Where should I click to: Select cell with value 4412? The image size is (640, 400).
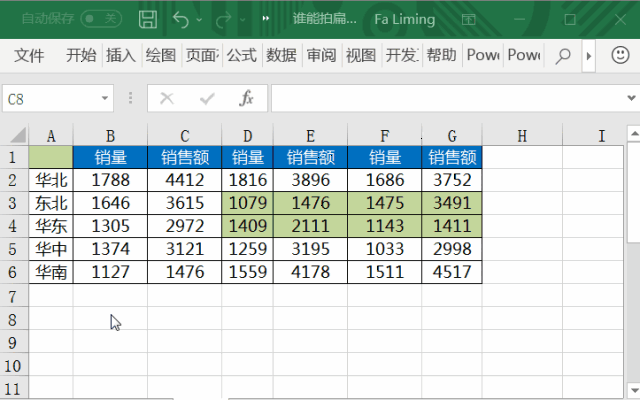pyautogui.click(x=184, y=180)
